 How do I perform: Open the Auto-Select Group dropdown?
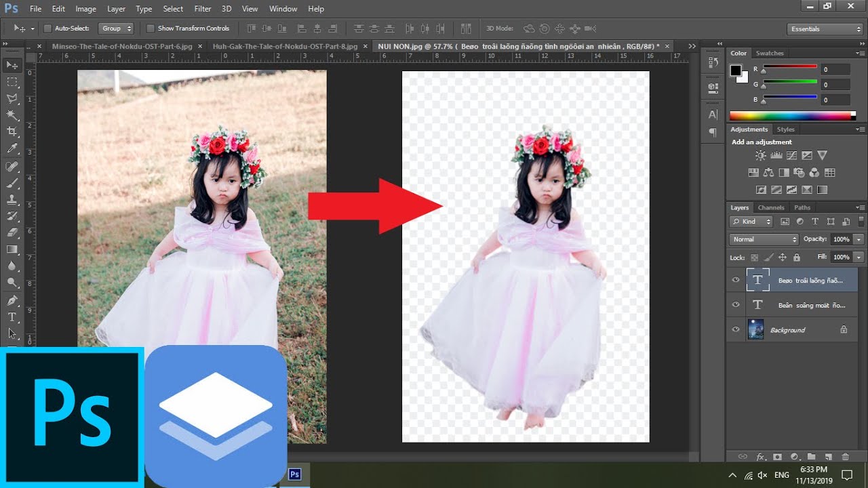point(115,28)
